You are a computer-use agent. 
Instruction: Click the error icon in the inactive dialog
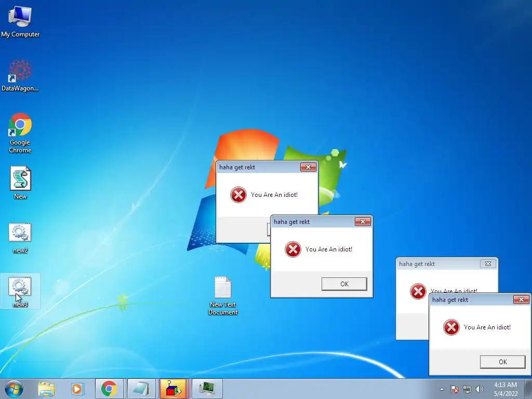pos(418,291)
